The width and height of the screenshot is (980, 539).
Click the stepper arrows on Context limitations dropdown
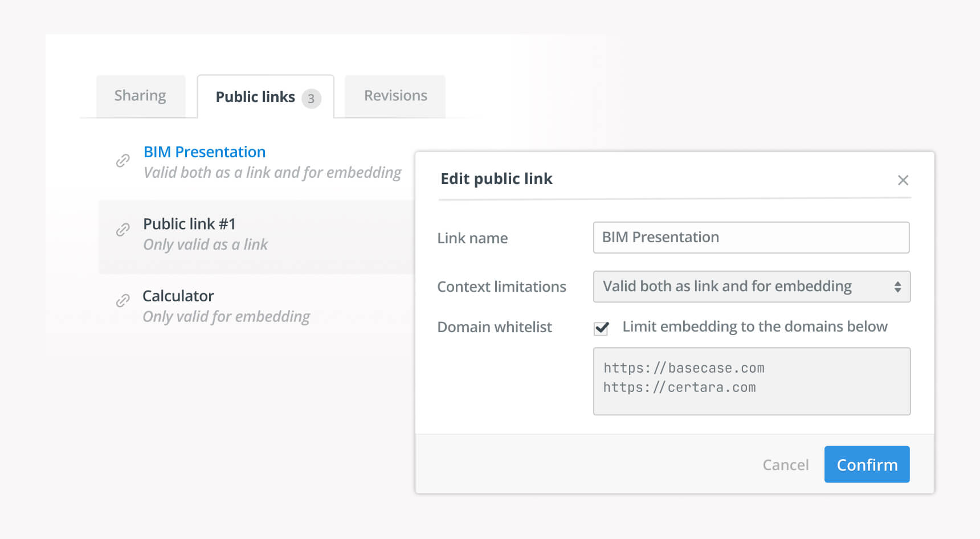[899, 287]
